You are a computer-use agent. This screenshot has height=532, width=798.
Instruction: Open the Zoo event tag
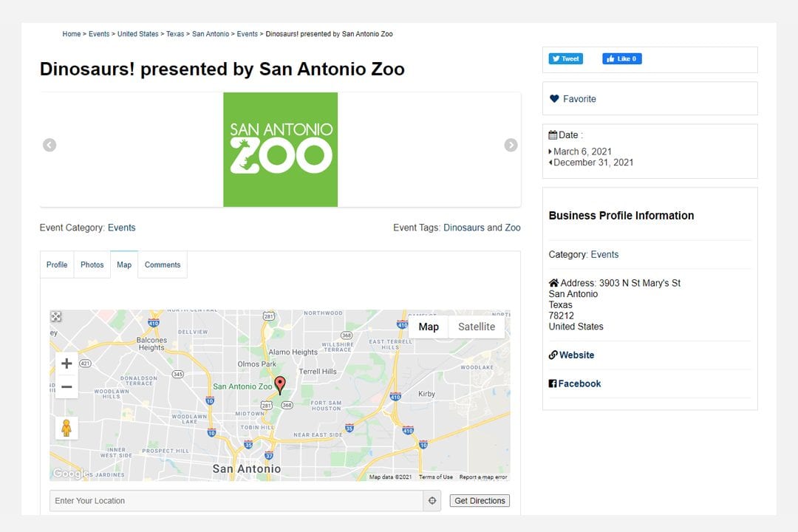click(513, 228)
